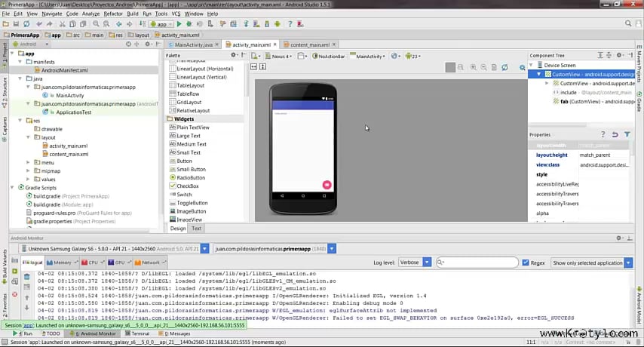Open the Terminal tool window button

point(136,333)
